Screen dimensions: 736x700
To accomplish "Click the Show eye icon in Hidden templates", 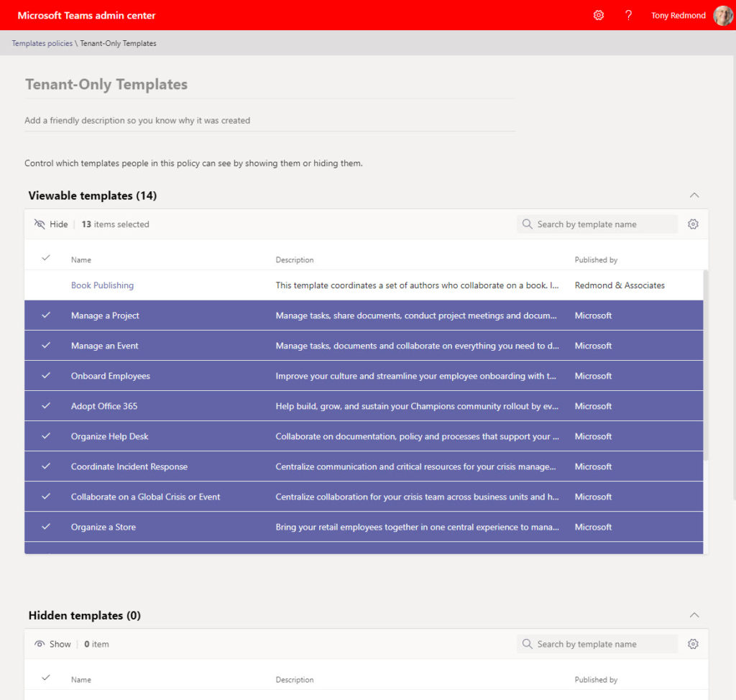I will click(x=40, y=644).
